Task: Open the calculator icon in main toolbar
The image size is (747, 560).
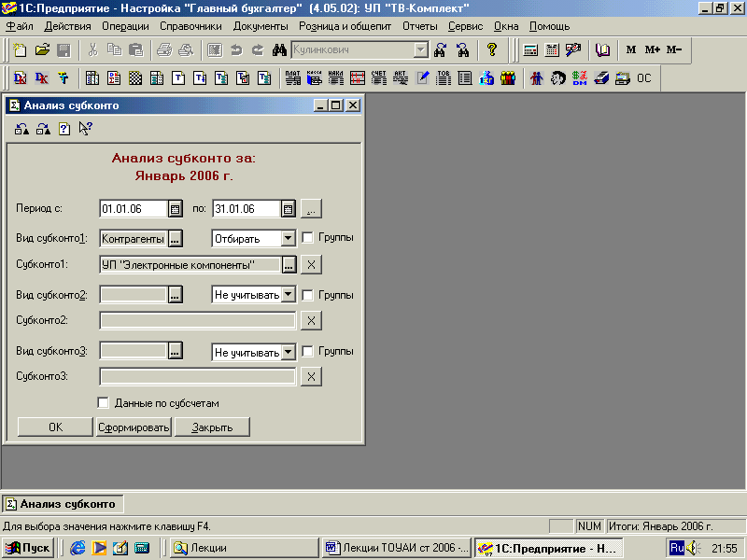Action: click(x=530, y=50)
